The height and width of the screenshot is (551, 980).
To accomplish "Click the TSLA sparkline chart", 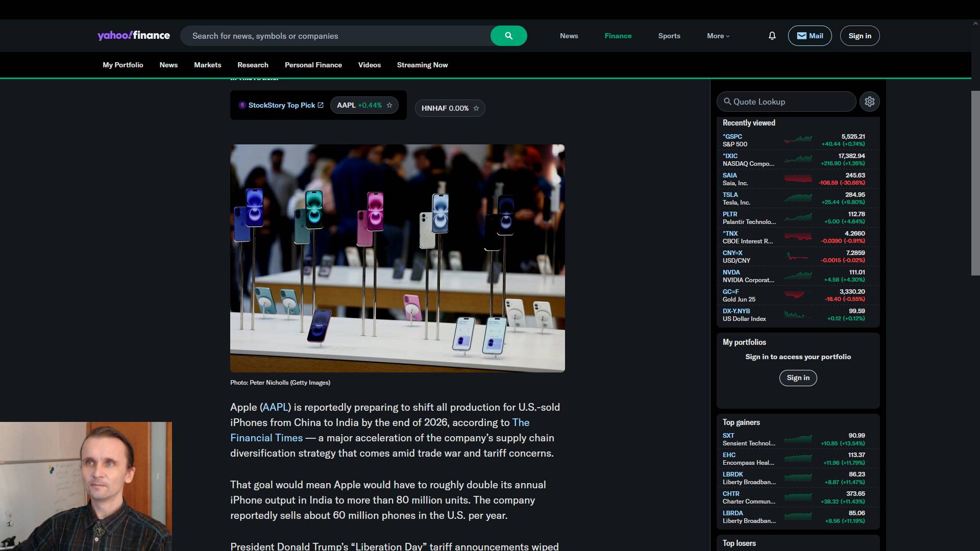I will coord(798,198).
